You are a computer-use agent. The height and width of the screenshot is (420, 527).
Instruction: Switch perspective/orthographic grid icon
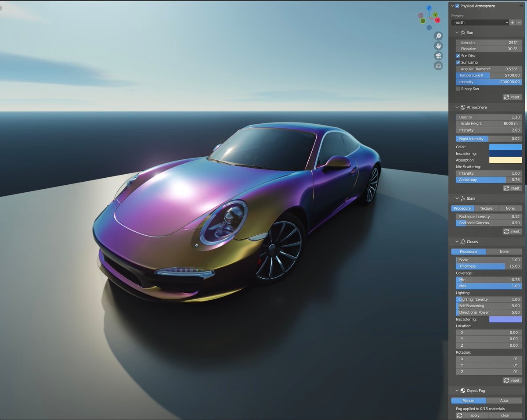click(438, 66)
